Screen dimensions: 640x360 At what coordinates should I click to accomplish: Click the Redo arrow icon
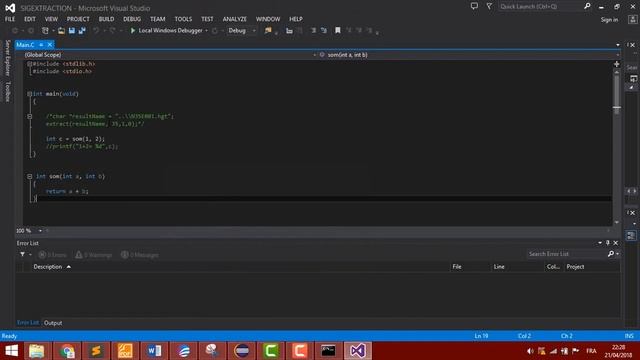point(112,31)
